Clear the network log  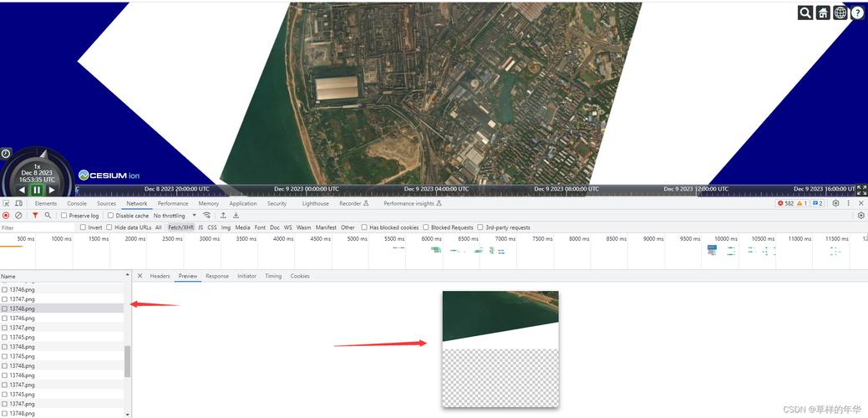click(x=18, y=216)
